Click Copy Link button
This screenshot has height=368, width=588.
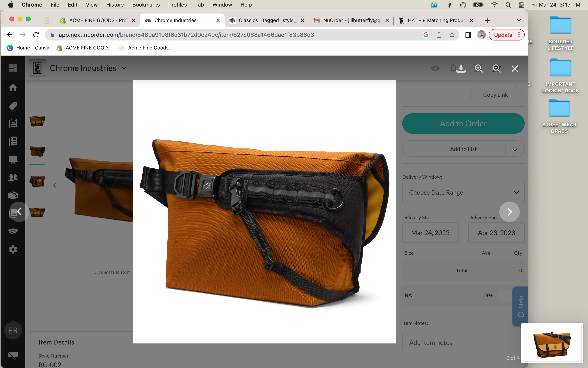495,94
